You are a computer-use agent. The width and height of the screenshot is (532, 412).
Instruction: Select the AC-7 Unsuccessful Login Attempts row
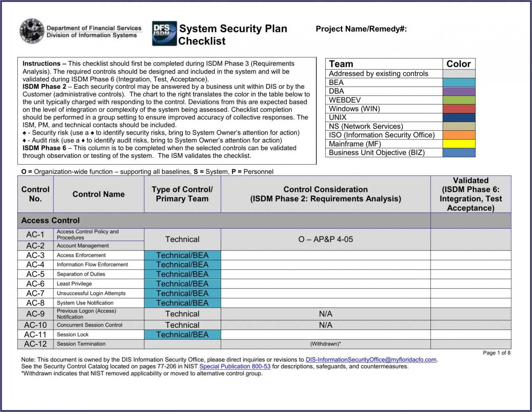click(91, 293)
